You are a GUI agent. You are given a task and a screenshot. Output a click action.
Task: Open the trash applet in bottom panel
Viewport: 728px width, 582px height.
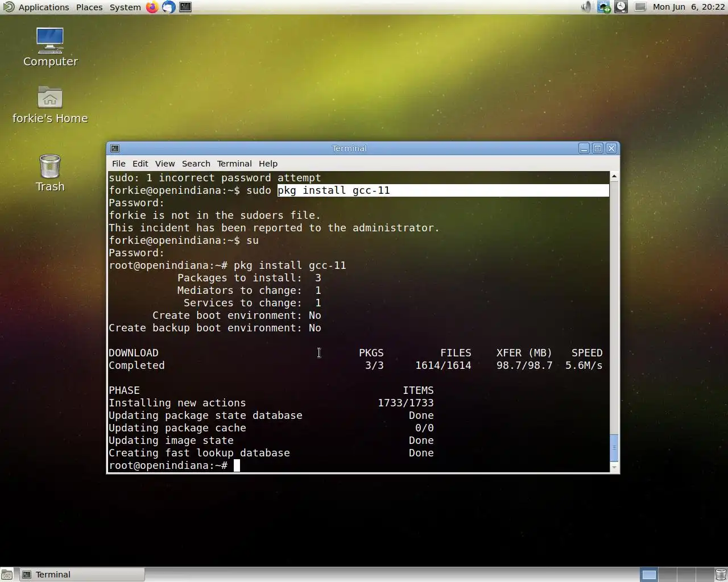[x=721, y=575]
